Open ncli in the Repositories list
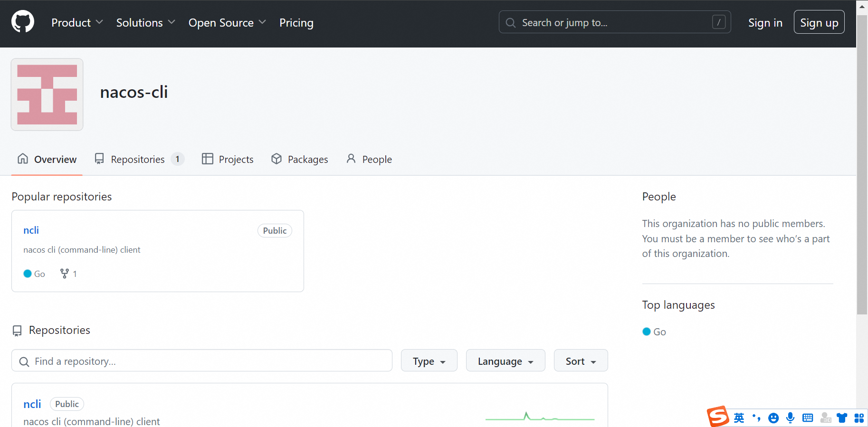Image resolution: width=868 pixels, height=427 pixels. point(32,404)
